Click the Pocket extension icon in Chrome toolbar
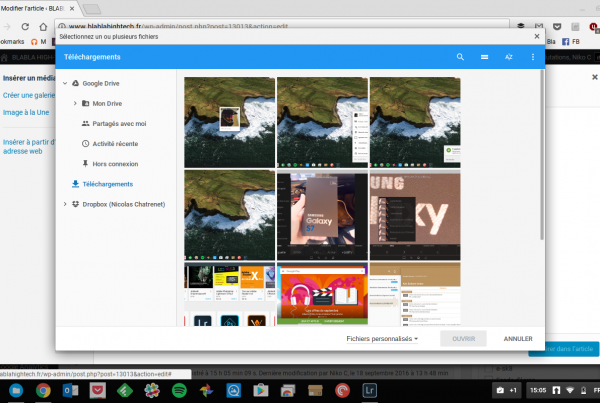Screen dimensions: 600x403 point(557,26)
